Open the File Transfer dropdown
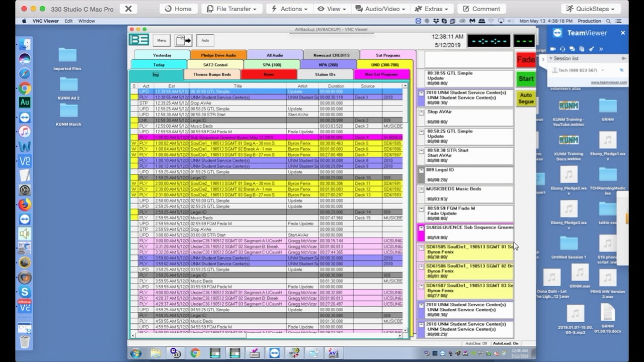Image resolution: width=644 pixels, height=362 pixels. tap(232, 9)
